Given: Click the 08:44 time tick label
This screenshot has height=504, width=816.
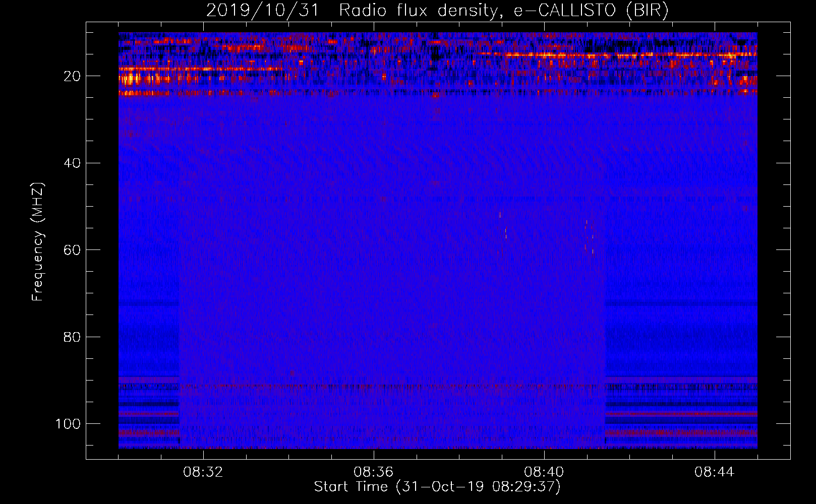Looking at the screenshot, I should (715, 472).
